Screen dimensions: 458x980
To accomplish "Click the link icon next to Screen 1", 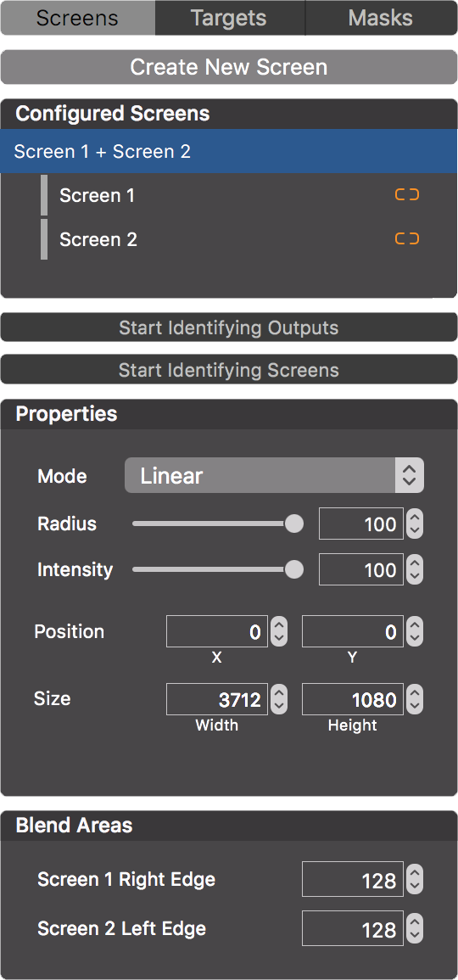I will [x=407, y=195].
